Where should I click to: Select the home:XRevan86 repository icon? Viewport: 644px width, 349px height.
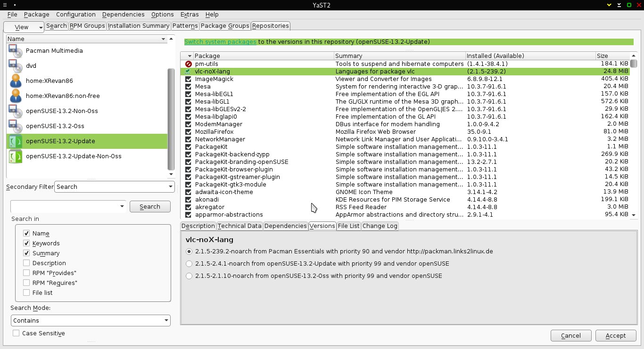click(x=16, y=81)
